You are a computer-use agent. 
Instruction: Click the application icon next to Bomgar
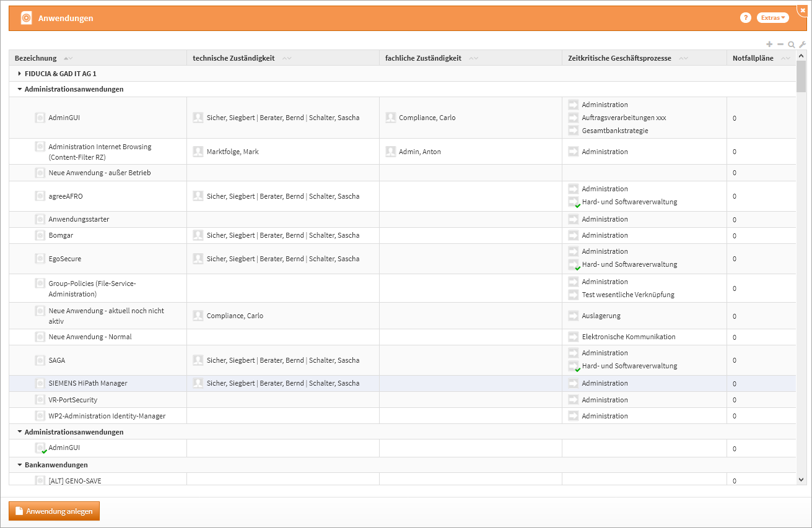click(40, 235)
